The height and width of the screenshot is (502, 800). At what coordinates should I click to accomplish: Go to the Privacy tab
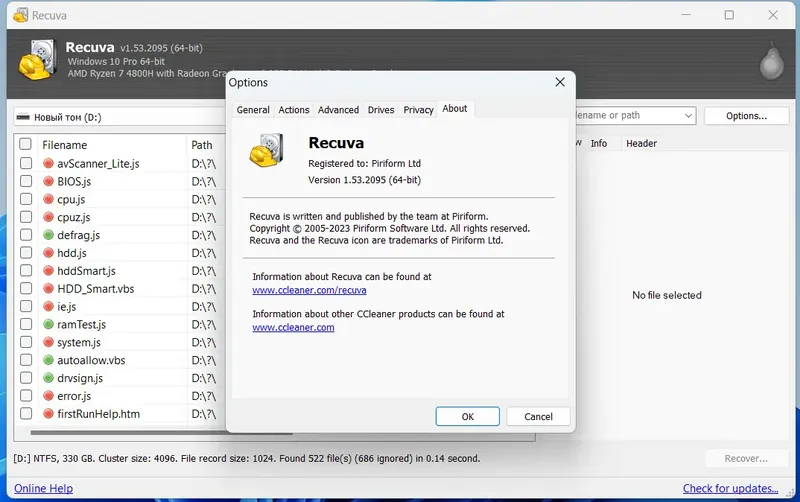tap(418, 110)
